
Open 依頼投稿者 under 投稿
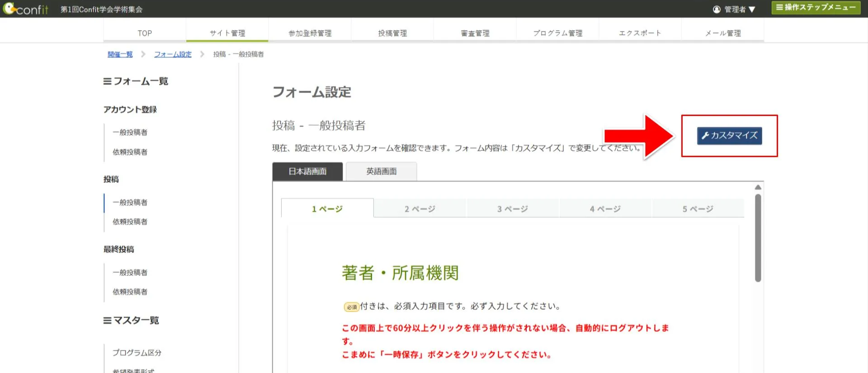point(130,222)
